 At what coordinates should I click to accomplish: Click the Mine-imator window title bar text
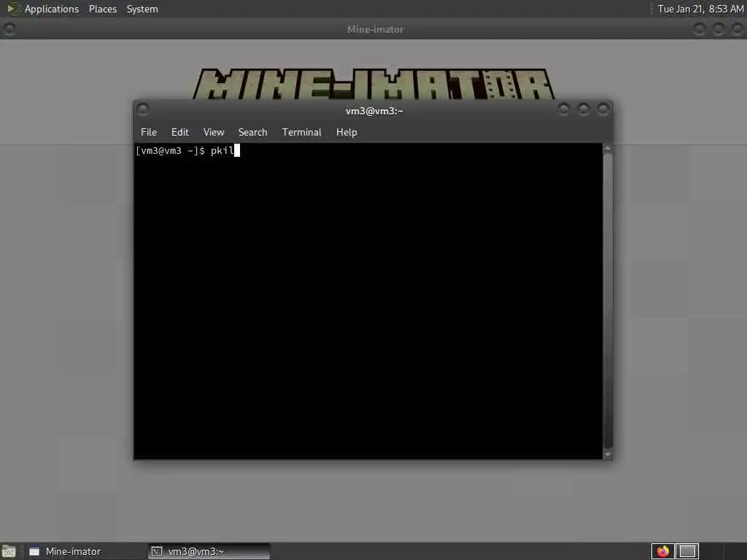coord(376,29)
